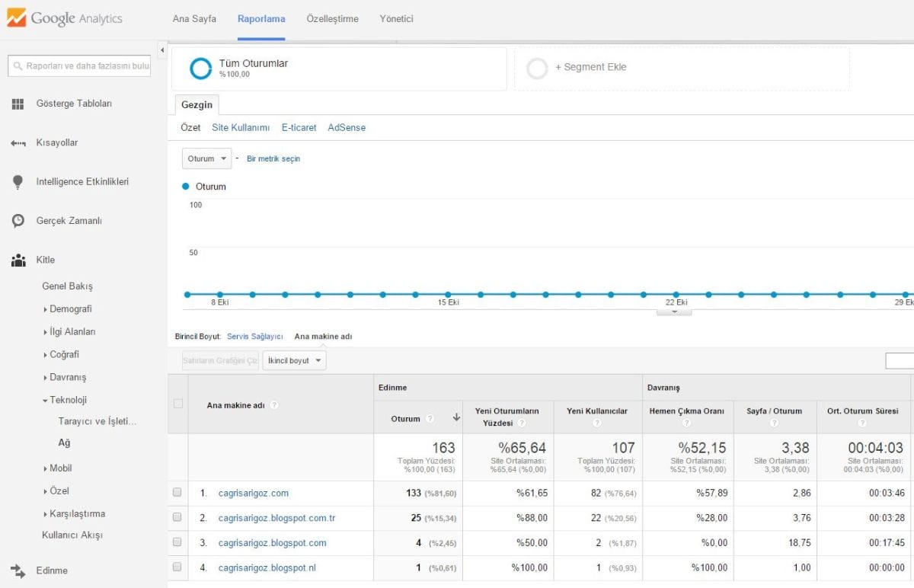
Task: Click help icon next to Ana makine adı
Action: point(274,405)
